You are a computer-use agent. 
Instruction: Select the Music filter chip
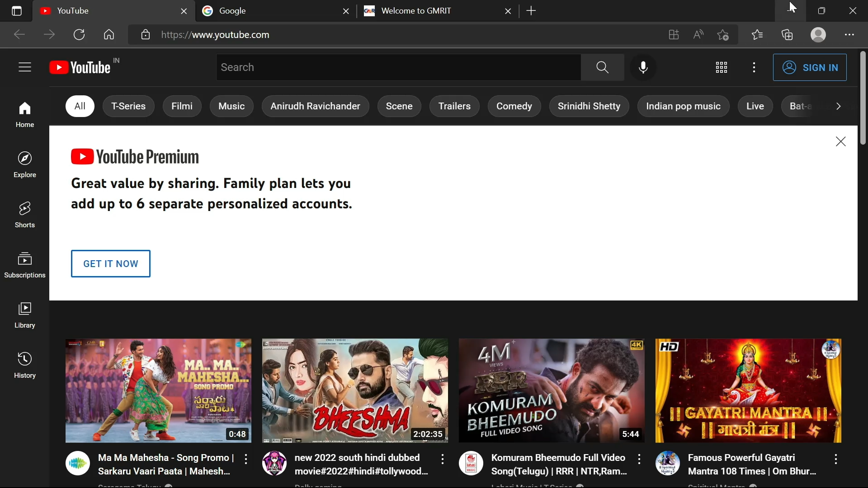pos(231,106)
